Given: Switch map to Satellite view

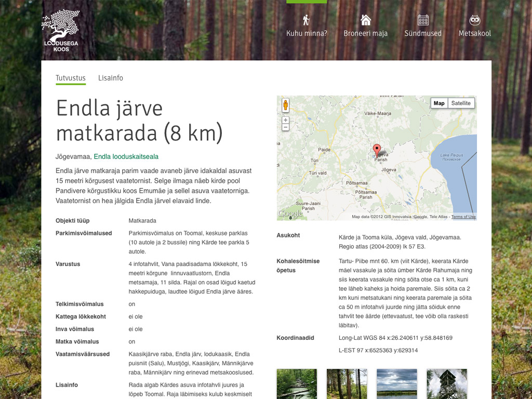Looking at the screenshot, I should tap(461, 103).
